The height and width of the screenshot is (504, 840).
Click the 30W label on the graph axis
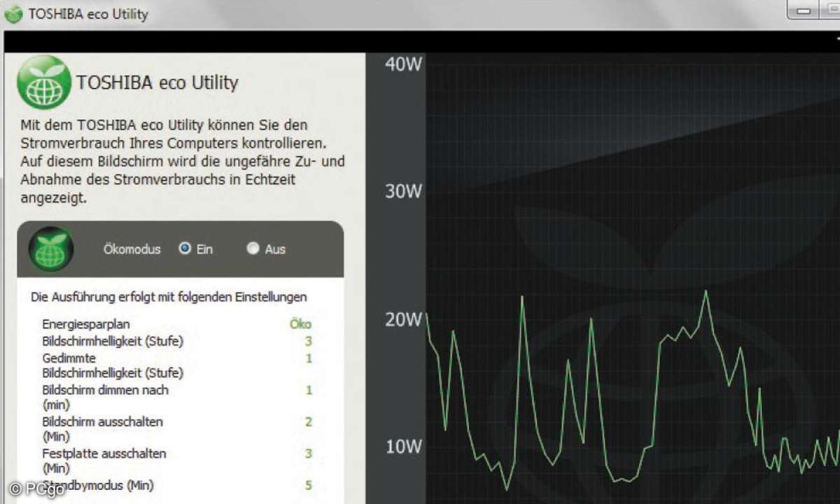point(404,191)
